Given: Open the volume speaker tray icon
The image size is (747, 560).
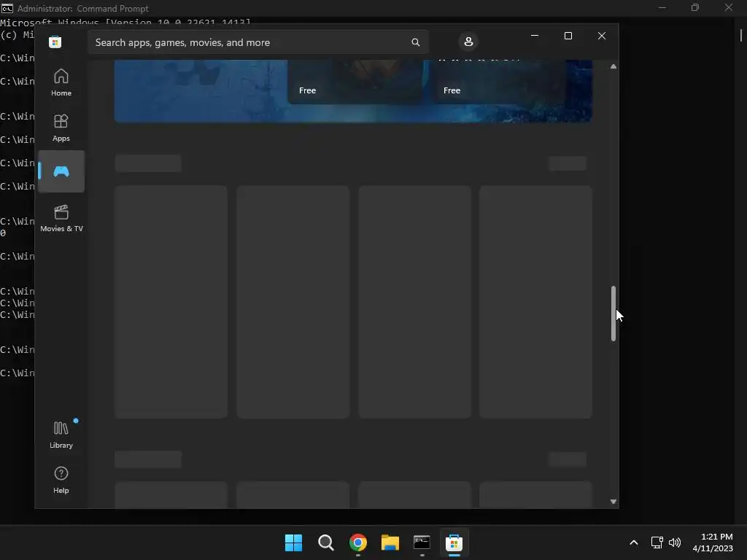Looking at the screenshot, I should pyautogui.click(x=675, y=542).
